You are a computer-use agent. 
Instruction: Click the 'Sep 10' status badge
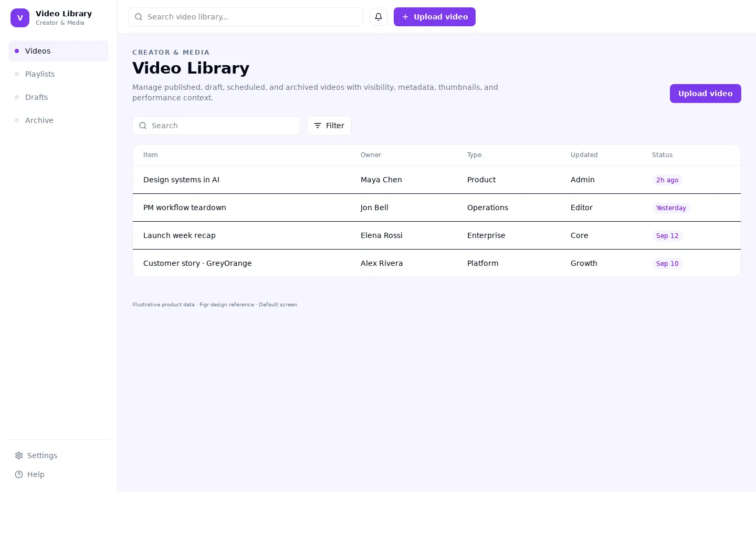pos(667,264)
